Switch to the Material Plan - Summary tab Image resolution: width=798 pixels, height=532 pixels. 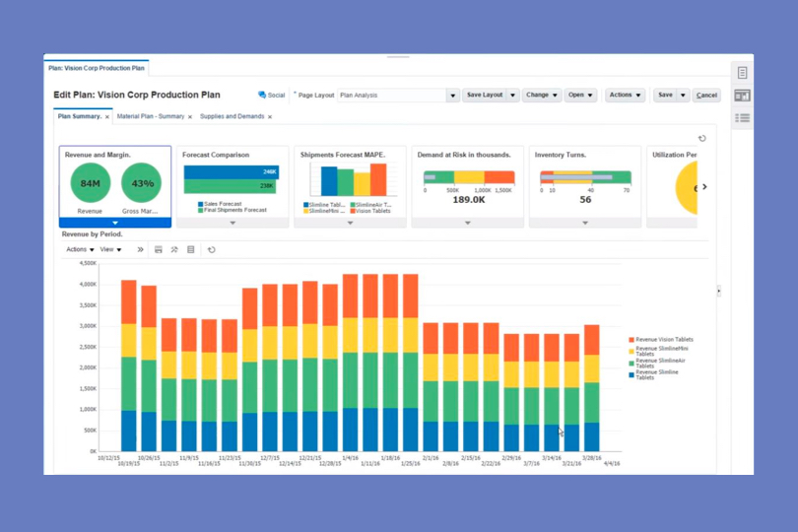[x=151, y=116]
